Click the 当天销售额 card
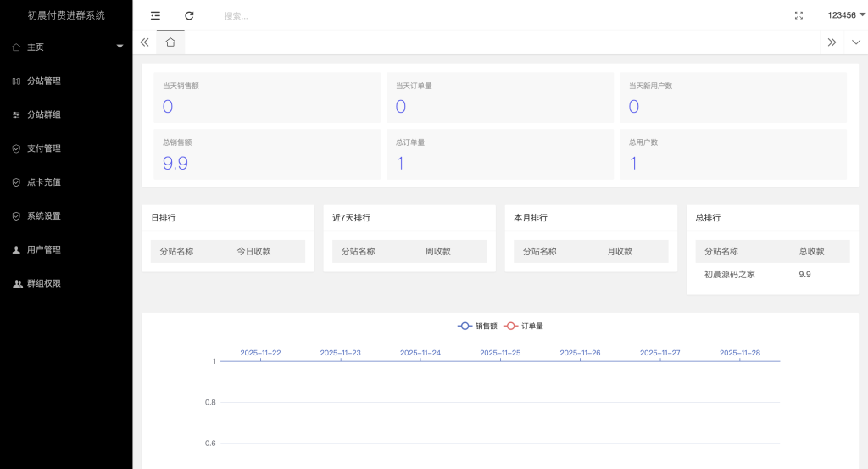Image resolution: width=868 pixels, height=469 pixels. tap(267, 98)
